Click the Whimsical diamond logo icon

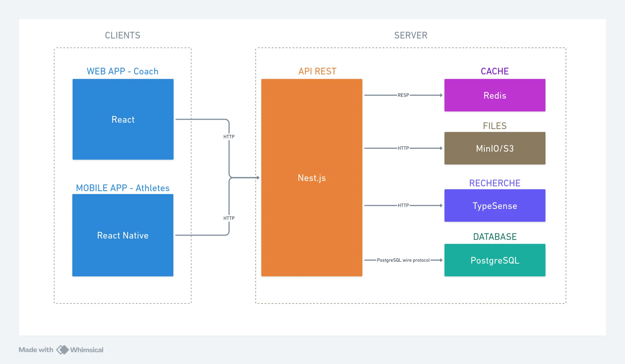click(63, 350)
